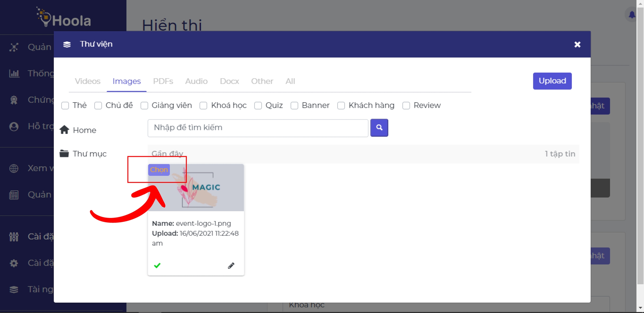Click the Home house icon
Image resolution: width=644 pixels, height=313 pixels.
pos(64,130)
